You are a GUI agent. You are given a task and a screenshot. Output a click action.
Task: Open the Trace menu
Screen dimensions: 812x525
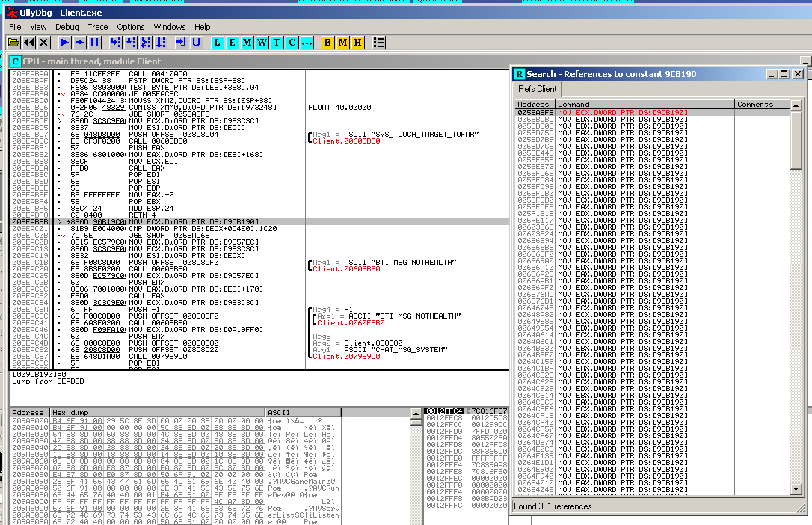tap(98, 27)
